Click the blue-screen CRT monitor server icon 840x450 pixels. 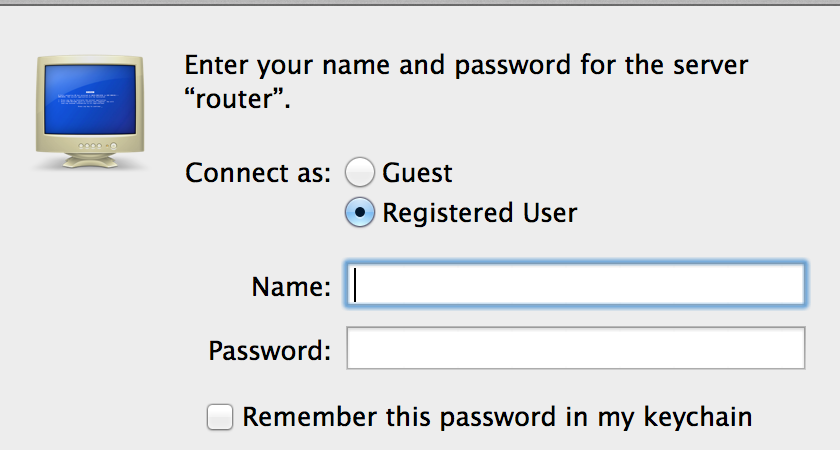click(88, 110)
